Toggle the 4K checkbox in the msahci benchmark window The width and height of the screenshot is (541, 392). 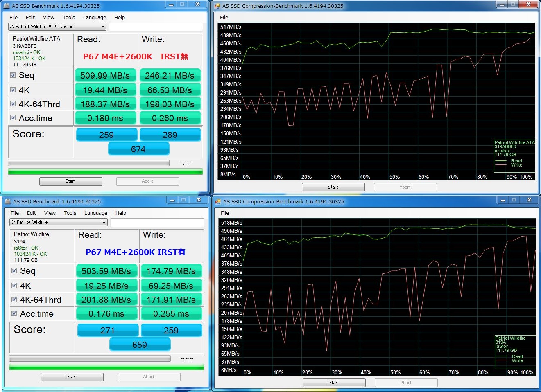point(13,90)
